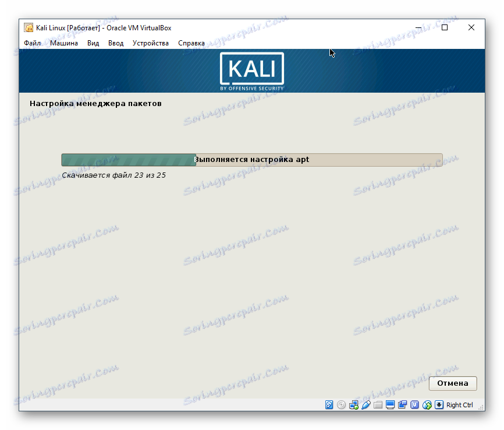504x430 pixels.
Task: Click the apt configuration progress bar
Action: point(252,160)
